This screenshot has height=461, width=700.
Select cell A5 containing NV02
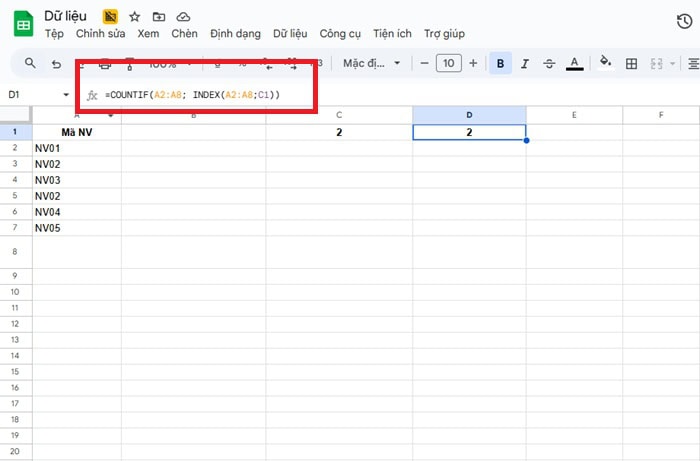(77, 196)
